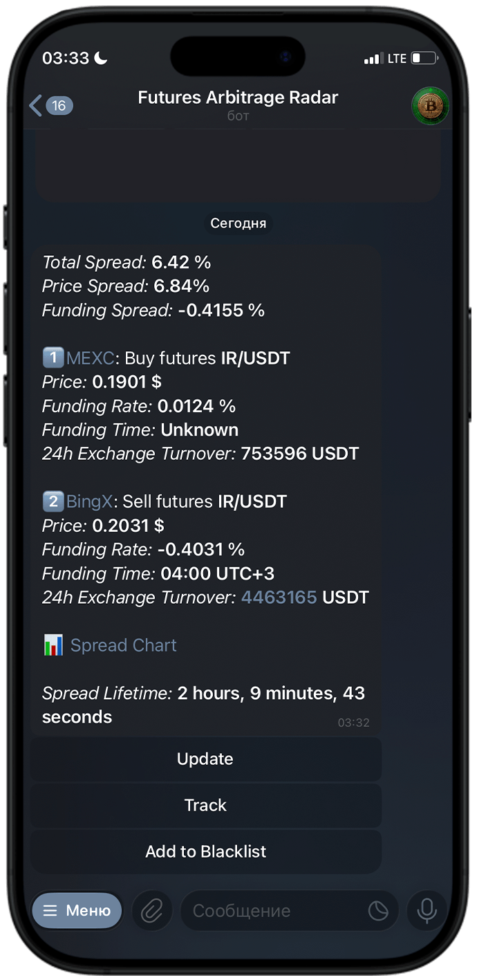Image resolution: width=477 pixels, height=980 pixels.
Task: Open the bot Меню with hamburger icon
Action: pyautogui.click(x=77, y=910)
